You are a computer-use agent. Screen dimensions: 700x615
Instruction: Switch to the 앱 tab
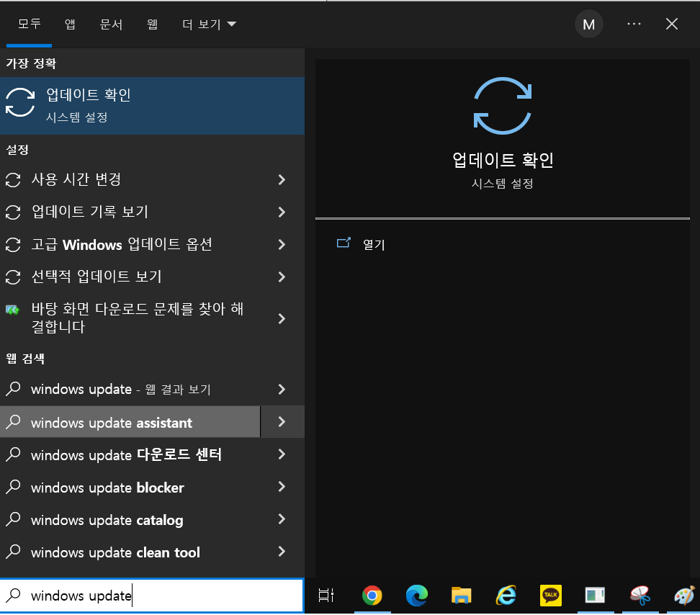[x=70, y=24]
